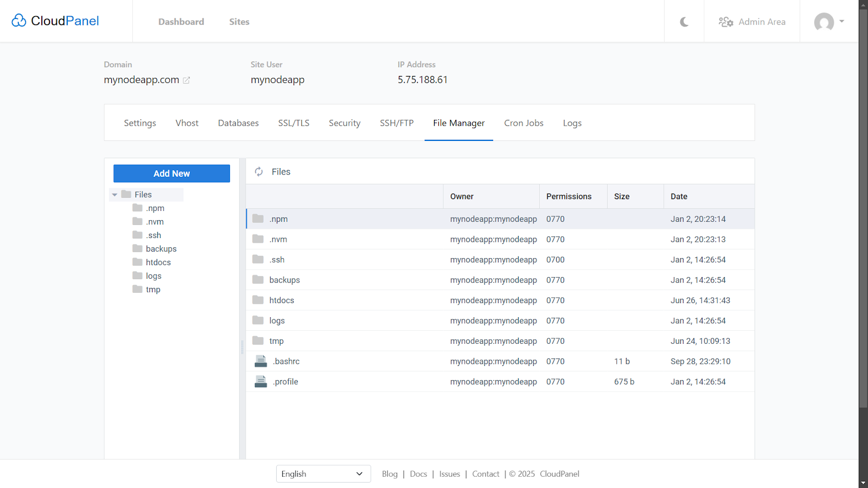Select the backups folder in sidebar tree
The height and width of the screenshot is (488, 868).
(x=161, y=249)
